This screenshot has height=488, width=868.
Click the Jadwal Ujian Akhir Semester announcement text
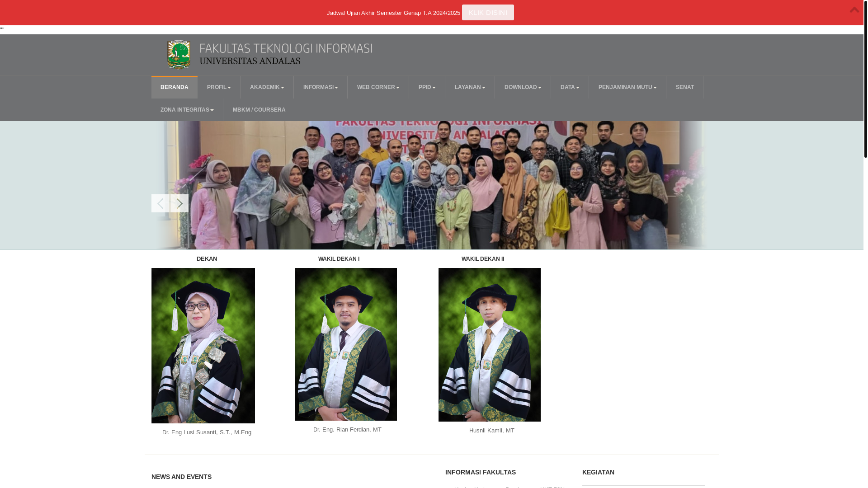tap(393, 13)
